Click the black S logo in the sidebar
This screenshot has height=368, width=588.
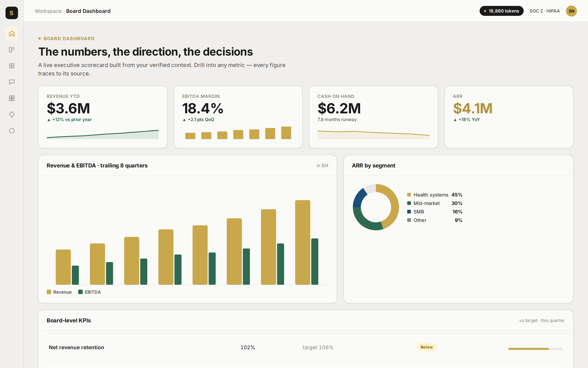pos(12,13)
